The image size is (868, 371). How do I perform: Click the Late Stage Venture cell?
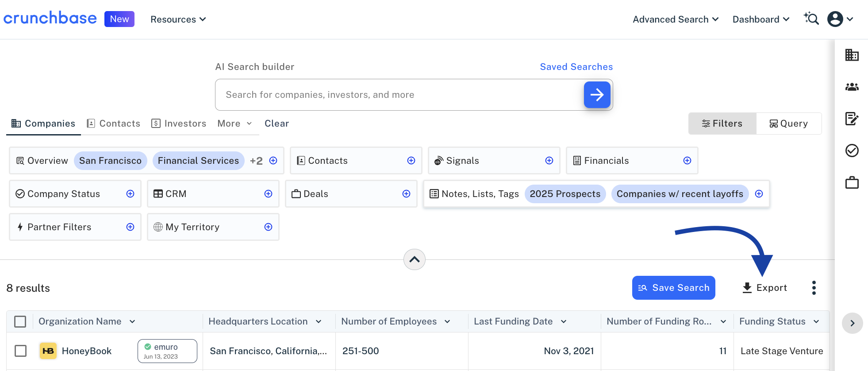782,351
